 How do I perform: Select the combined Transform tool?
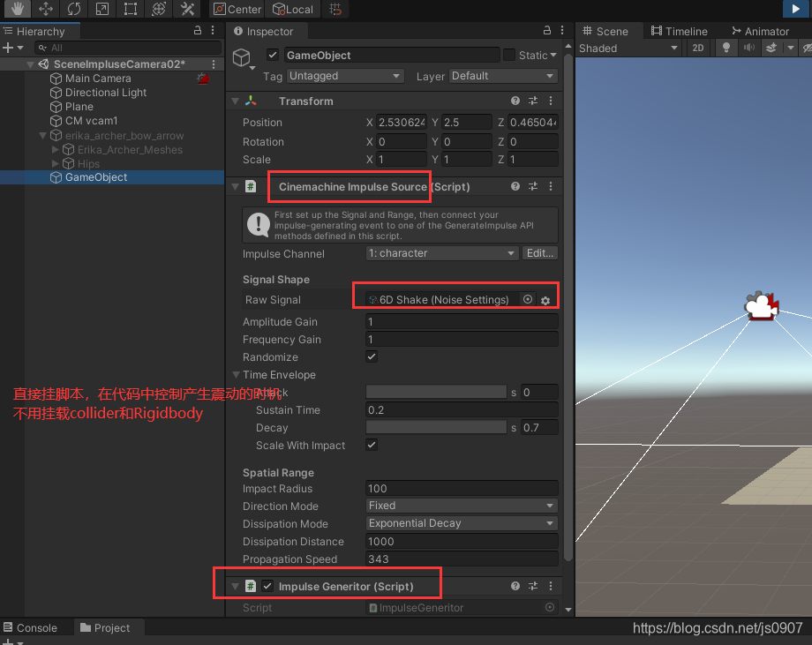[x=159, y=8]
